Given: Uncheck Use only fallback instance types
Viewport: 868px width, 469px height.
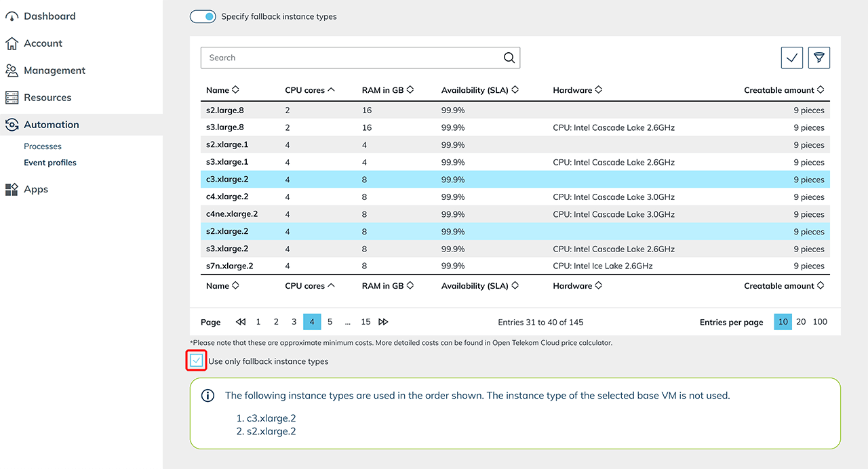Looking at the screenshot, I should point(196,361).
